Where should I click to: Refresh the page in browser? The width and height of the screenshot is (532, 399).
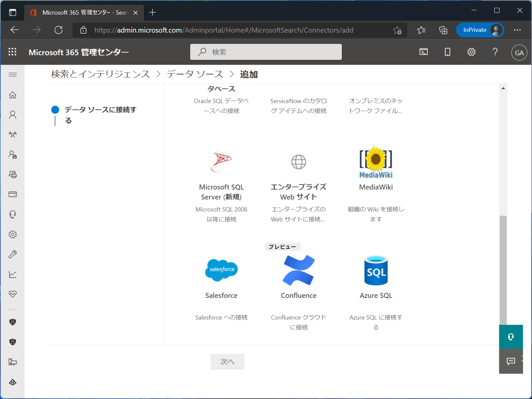(58, 30)
